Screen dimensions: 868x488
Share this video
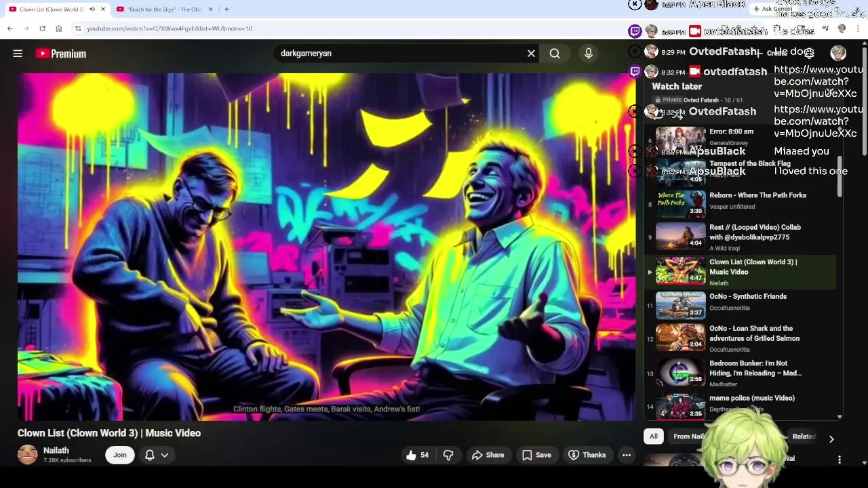pyautogui.click(x=488, y=455)
